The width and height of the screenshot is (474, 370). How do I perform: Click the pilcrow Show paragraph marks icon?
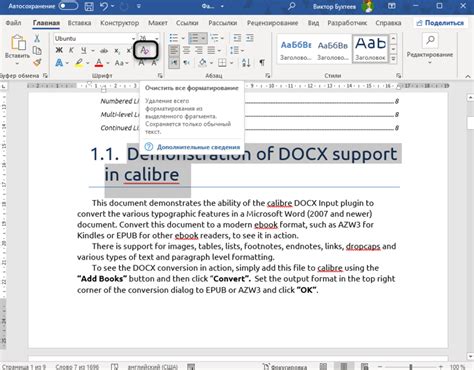pos(262,62)
